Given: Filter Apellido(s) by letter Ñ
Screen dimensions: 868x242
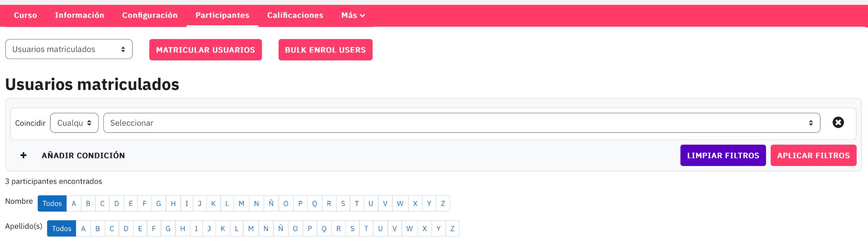Looking at the screenshot, I should click(x=280, y=229).
